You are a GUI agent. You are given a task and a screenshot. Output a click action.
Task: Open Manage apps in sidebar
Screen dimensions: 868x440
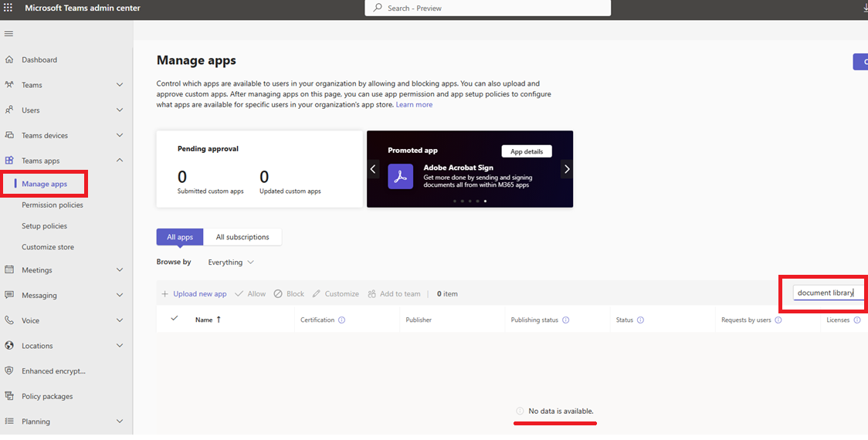[44, 184]
